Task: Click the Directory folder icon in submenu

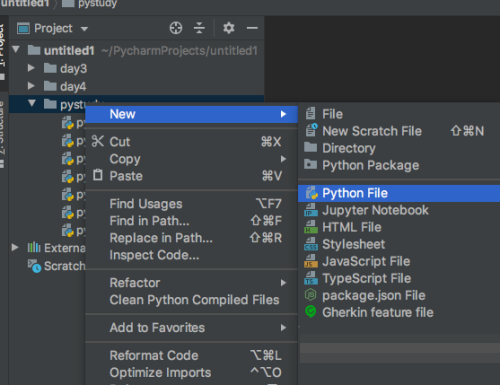Action: click(x=311, y=147)
